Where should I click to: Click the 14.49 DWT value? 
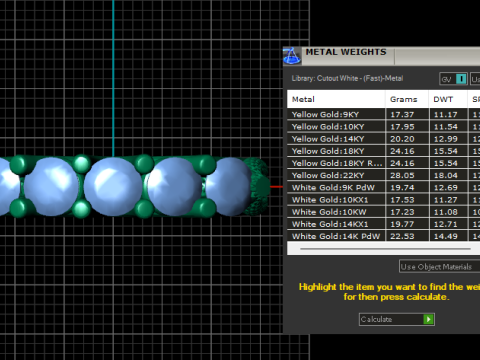coord(446,236)
